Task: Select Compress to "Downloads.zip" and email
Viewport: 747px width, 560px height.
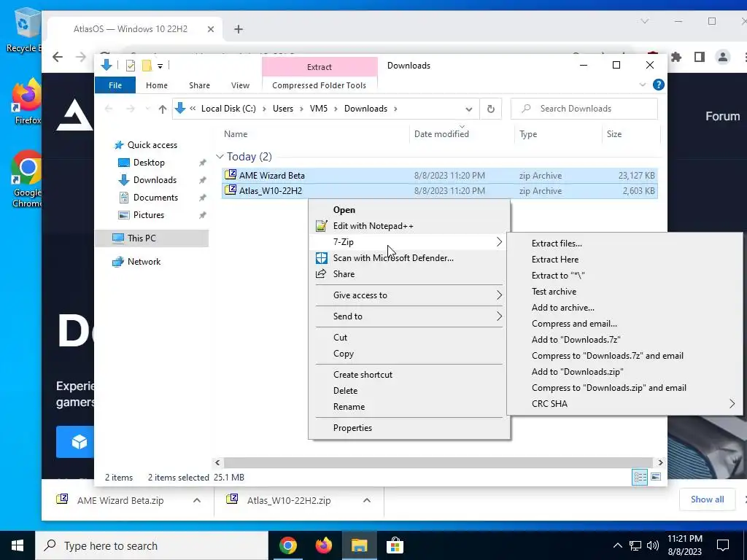Action: [609, 388]
